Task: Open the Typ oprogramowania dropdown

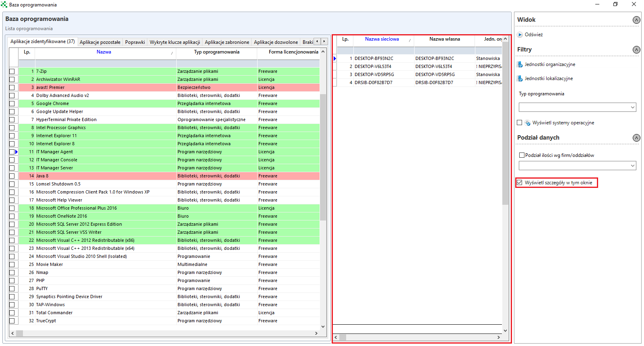Action: [x=633, y=107]
